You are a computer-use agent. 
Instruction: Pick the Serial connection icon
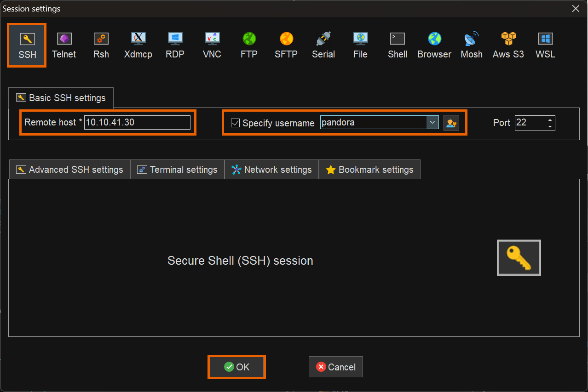pyautogui.click(x=323, y=45)
